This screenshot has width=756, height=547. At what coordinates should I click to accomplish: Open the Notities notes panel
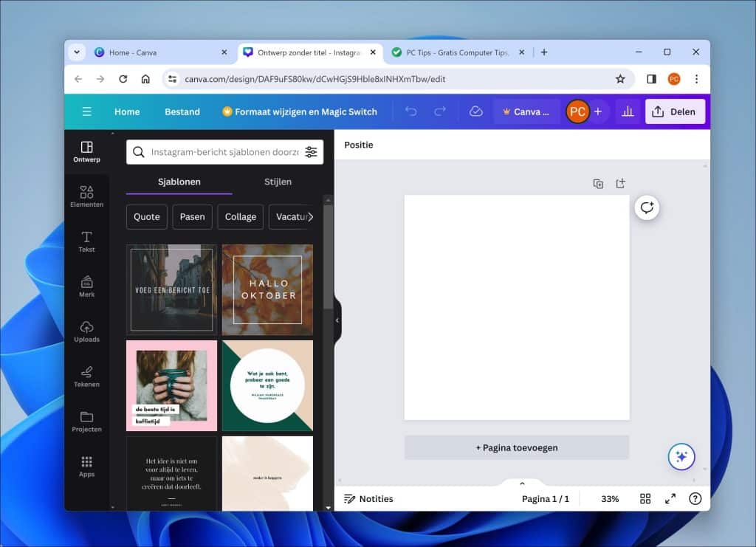point(369,499)
